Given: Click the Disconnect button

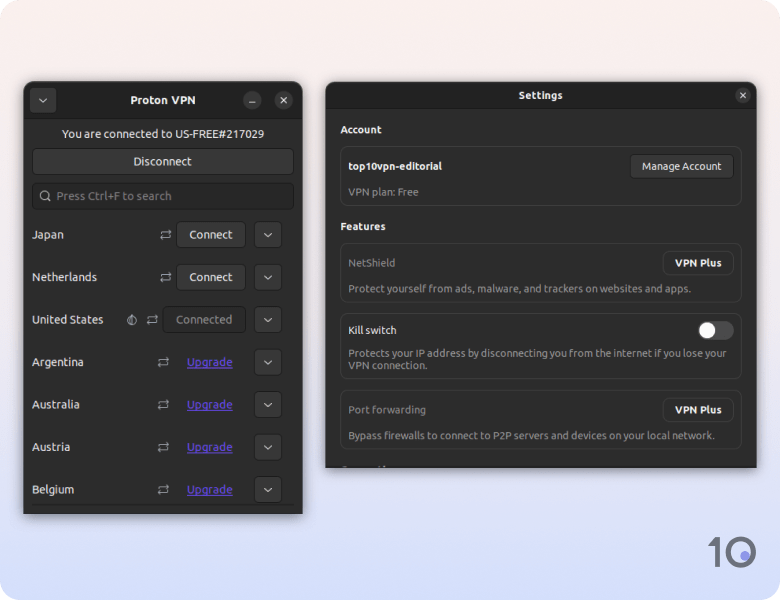Looking at the screenshot, I should click(x=163, y=162).
